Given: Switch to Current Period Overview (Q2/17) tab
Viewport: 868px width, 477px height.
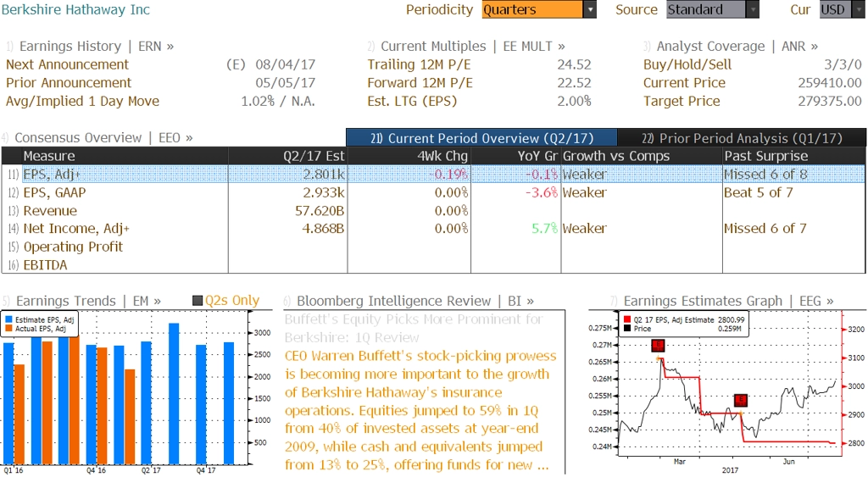Looking at the screenshot, I should click(x=481, y=138).
